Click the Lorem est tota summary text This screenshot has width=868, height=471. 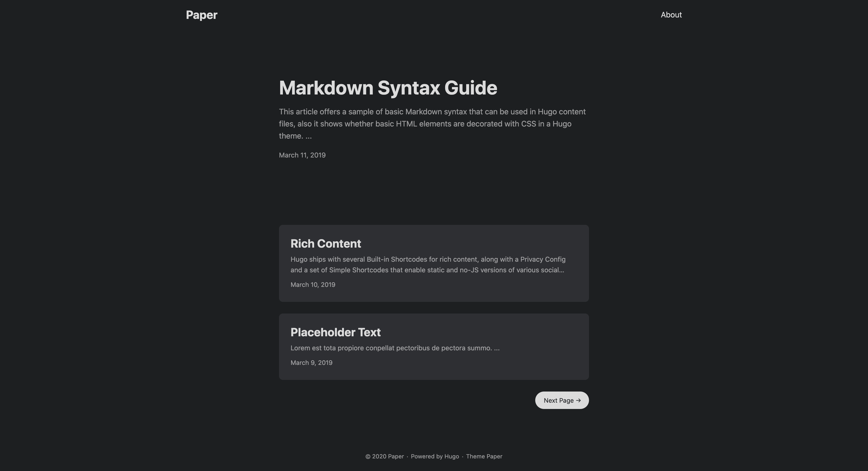pyautogui.click(x=395, y=348)
